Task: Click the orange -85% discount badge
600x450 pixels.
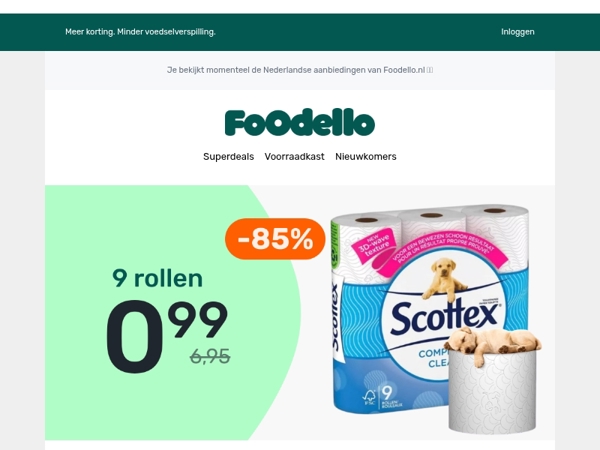Action: [275, 239]
